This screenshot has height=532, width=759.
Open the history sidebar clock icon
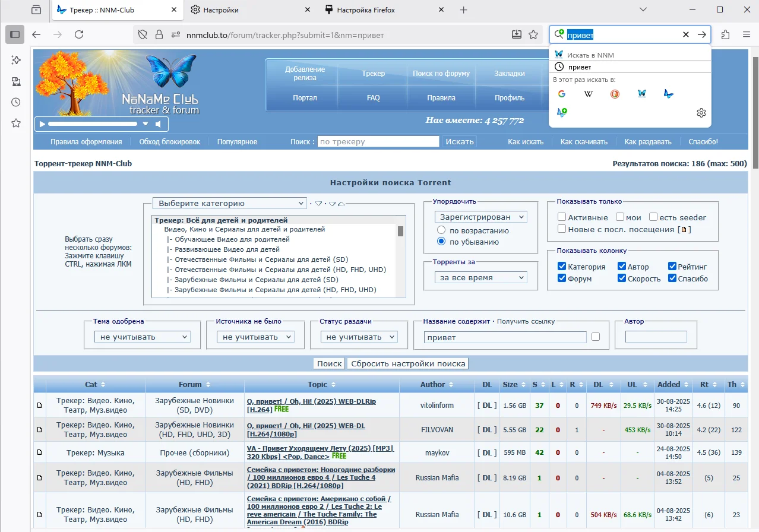(x=16, y=102)
